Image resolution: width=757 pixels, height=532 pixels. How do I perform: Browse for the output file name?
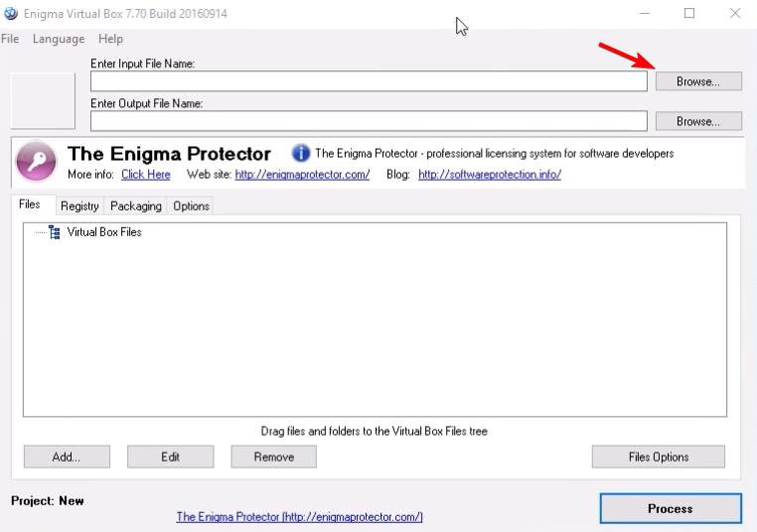698,121
